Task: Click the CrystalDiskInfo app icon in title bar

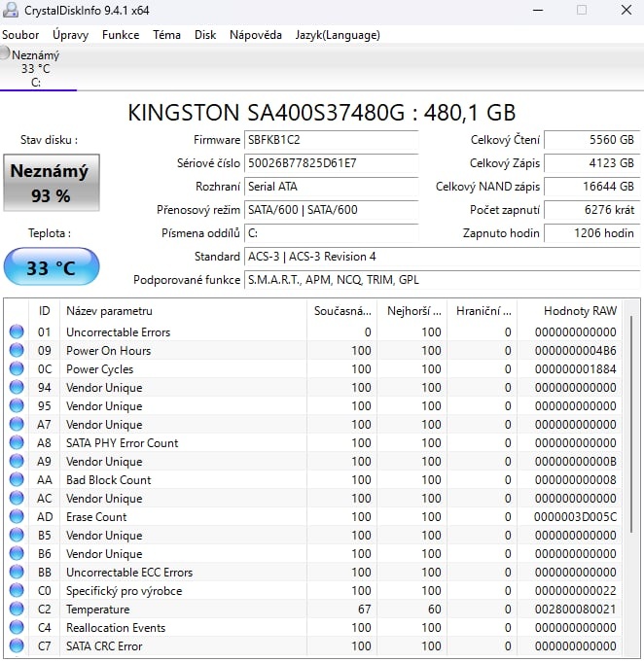Action: [10, 10]
